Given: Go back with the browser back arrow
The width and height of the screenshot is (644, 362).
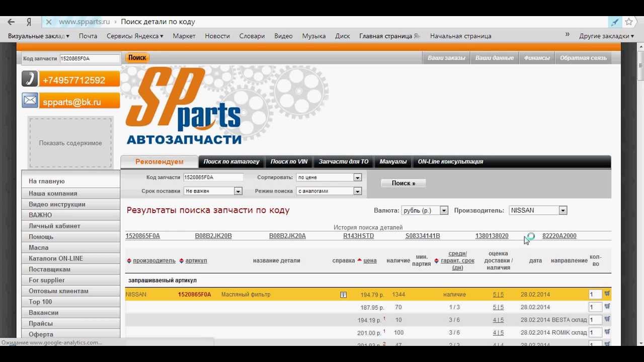Looking at the screenshot, I should pos(11,22).
